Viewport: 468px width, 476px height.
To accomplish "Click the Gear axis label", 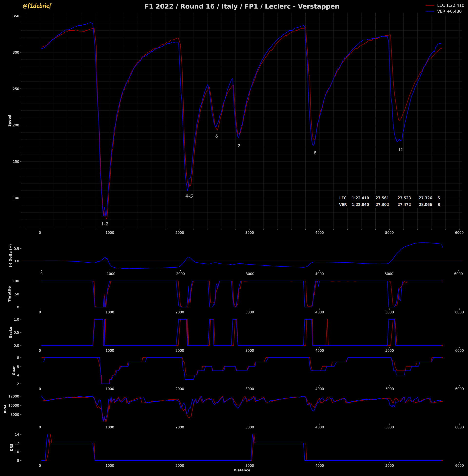I will tap(14, 370).
